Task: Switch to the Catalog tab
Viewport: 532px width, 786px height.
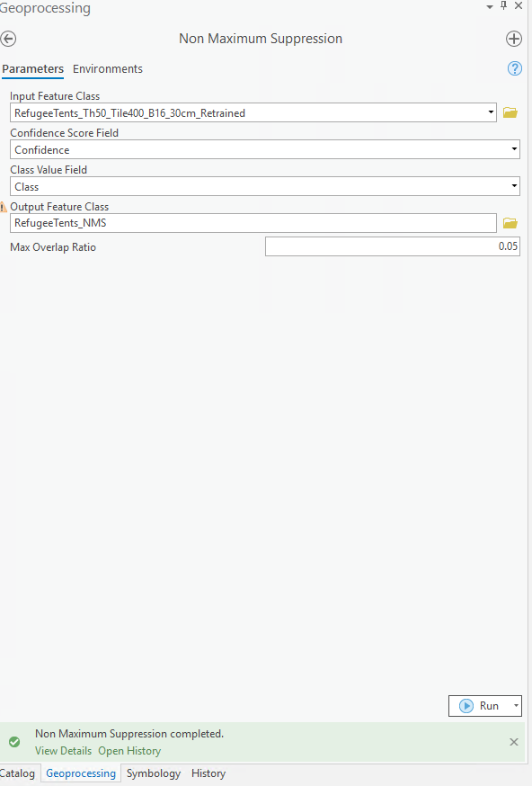Action: click(x=18, y=773)
